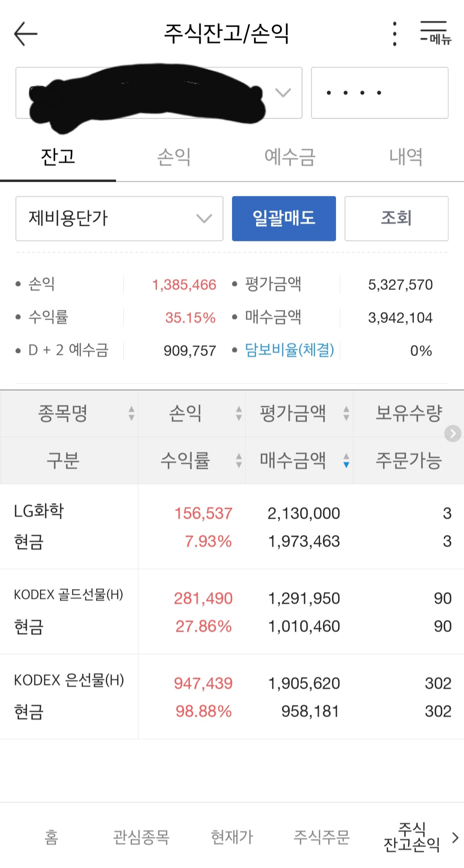Sort by 종목명 column arrows
This screenshot has height=868, width=464.
(x=131, y=413)
